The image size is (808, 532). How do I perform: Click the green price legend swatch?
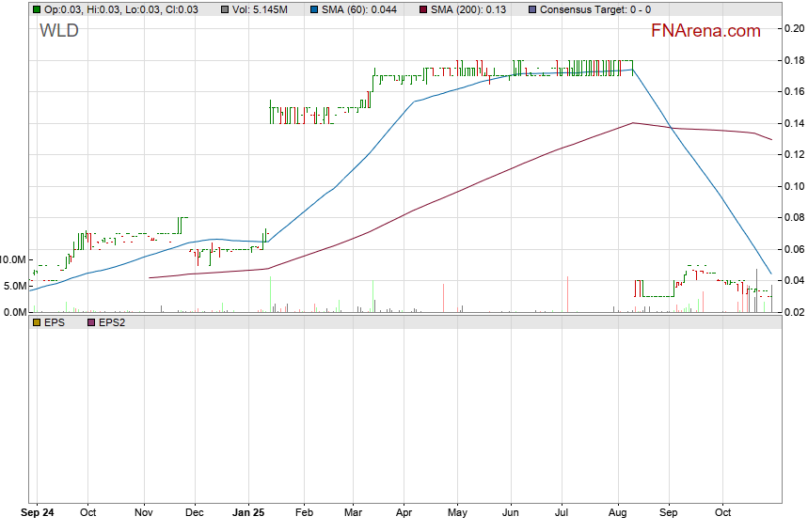coord(36,9)
